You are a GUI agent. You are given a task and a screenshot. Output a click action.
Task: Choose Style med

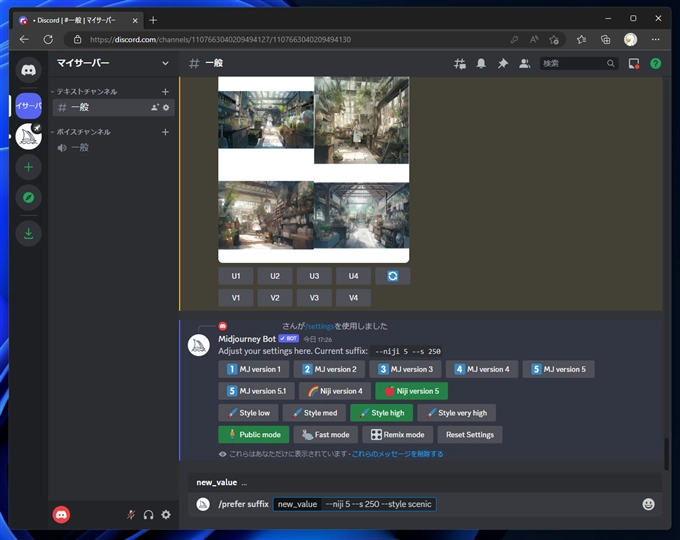[314, 413]
